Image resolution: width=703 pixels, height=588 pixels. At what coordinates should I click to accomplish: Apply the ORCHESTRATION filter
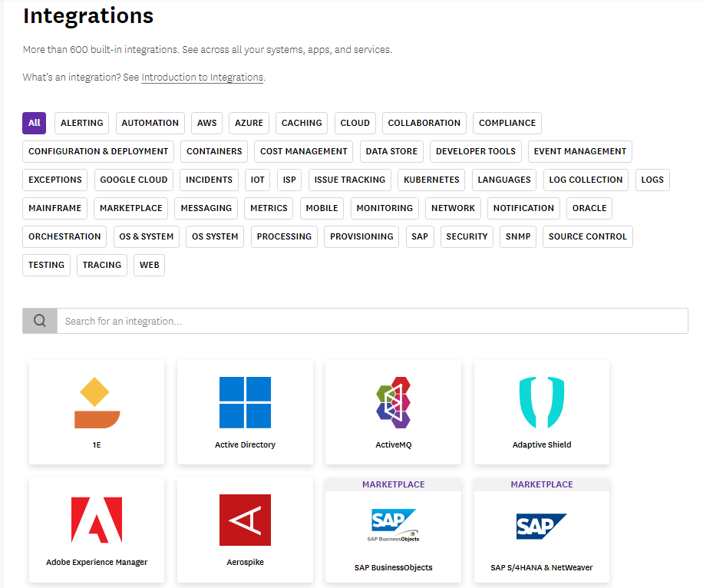64,237
